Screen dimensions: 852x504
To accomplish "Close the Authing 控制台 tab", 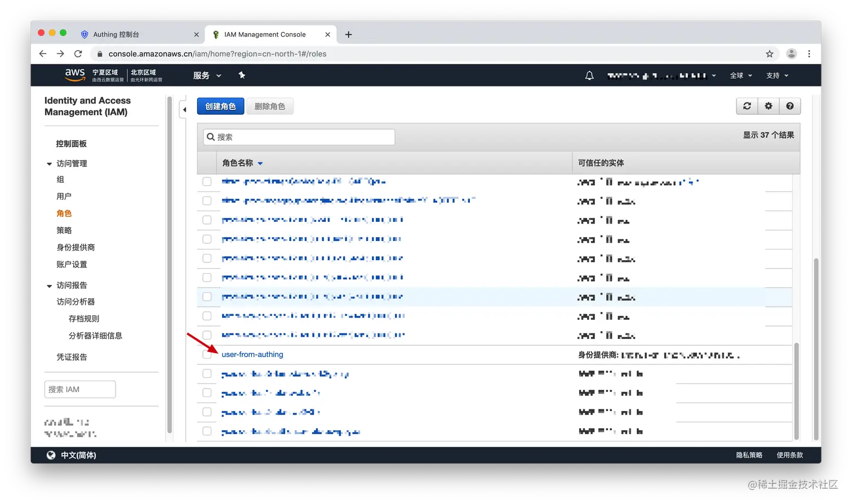I will [196, 34].
